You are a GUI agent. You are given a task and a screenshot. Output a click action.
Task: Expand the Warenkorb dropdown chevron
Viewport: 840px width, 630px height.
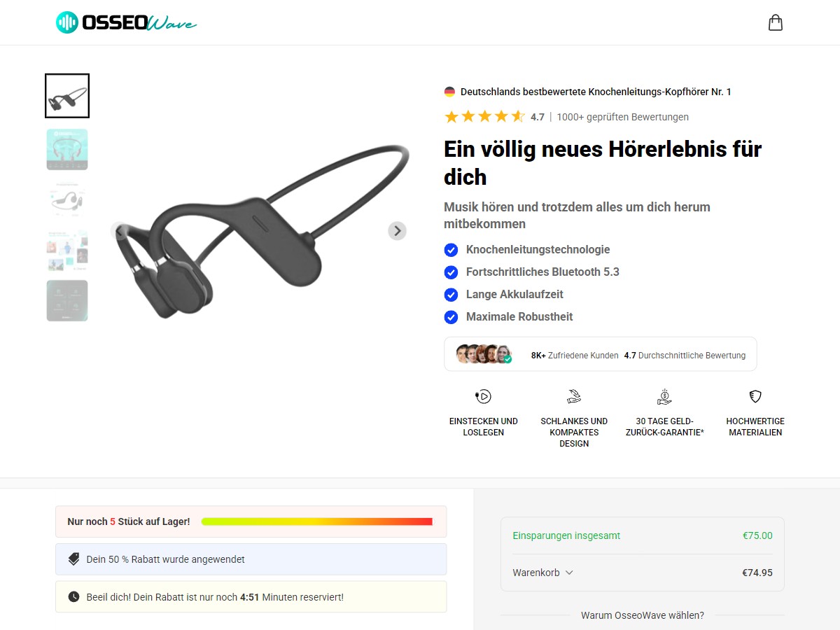point(569,573)
